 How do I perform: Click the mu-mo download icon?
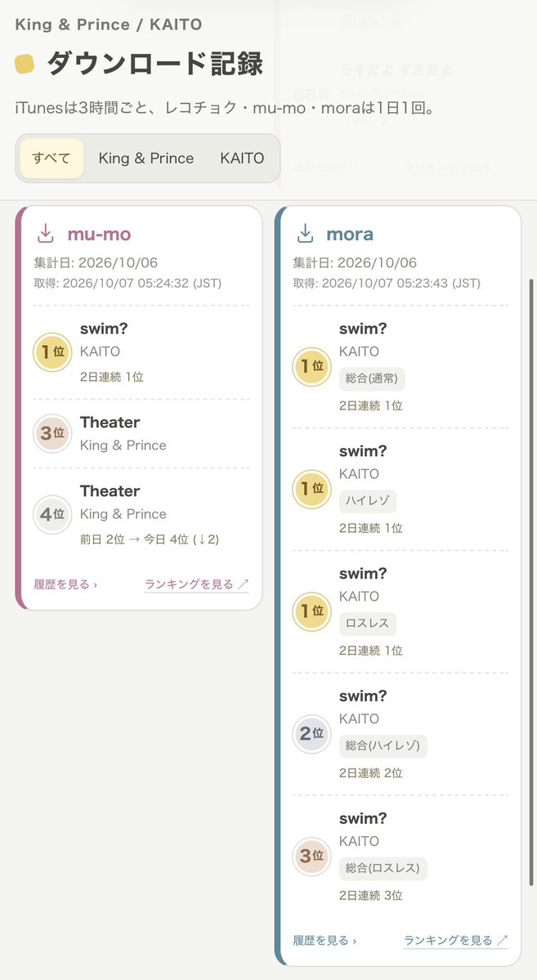pyautogui.click(x=46, y=235)
